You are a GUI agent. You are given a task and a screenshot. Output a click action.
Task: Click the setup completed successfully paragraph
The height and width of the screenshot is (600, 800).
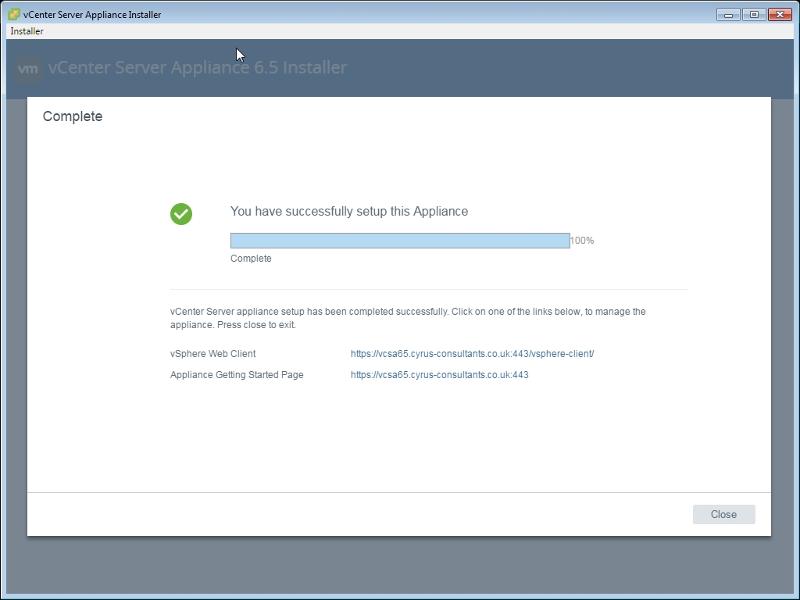coord(408,318)
